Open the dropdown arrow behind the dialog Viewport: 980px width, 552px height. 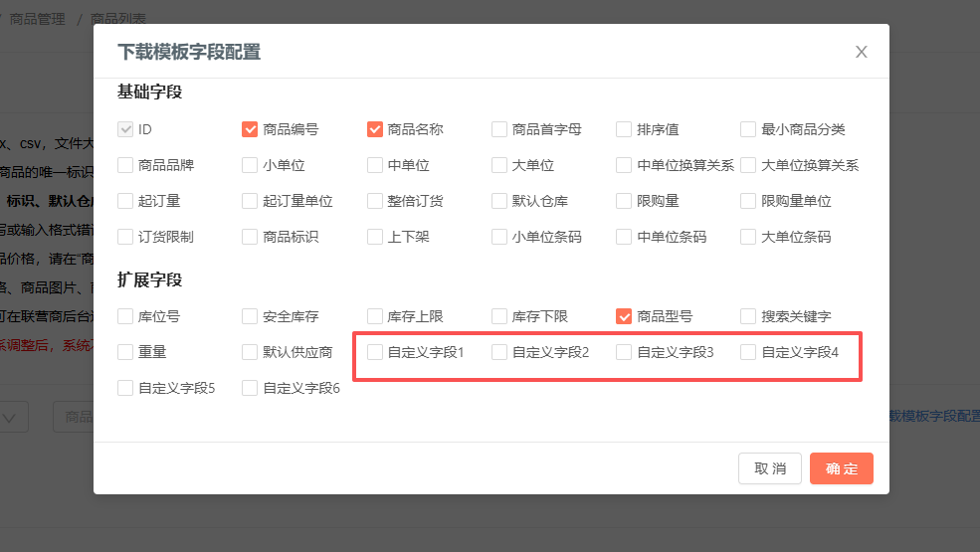[9, 418]
